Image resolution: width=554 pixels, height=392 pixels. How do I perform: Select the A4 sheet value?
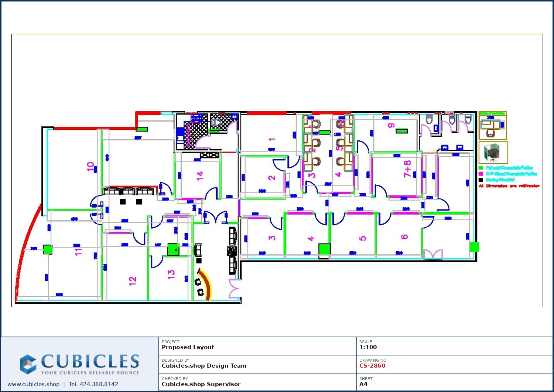click(x=363, y=384)
